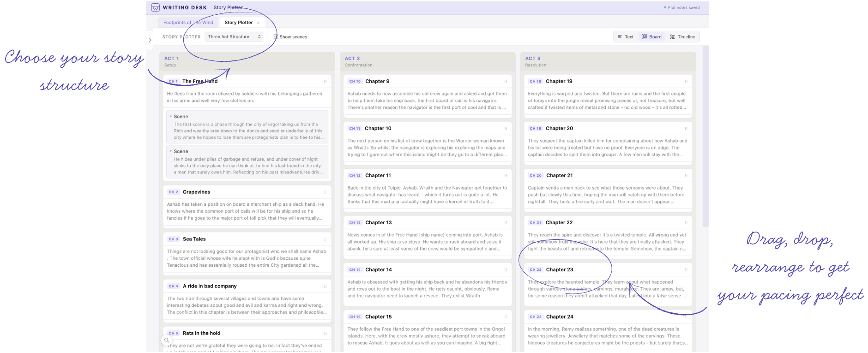Click the Act 2 Confrontation column header
This screenshot has width=868, height=353.
428,61
